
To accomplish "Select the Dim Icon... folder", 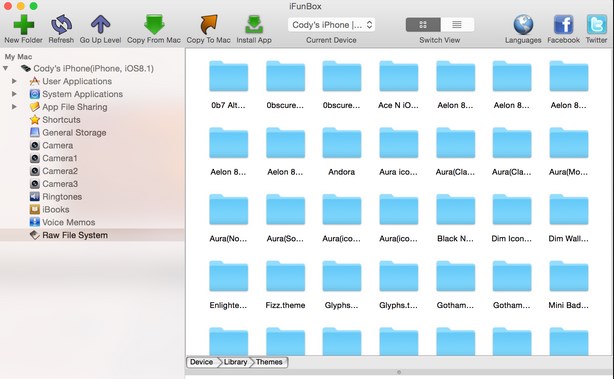I will [x=512, y=209].
